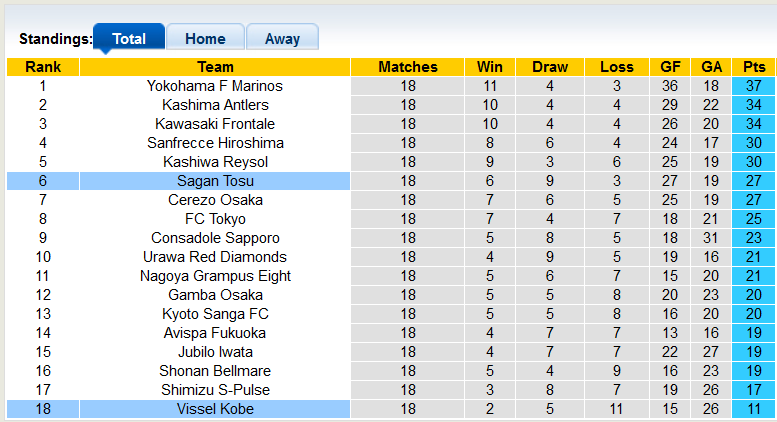Open the Home standings tab
Viewport: 777px width, 422px height.
[x=205, y=39]
